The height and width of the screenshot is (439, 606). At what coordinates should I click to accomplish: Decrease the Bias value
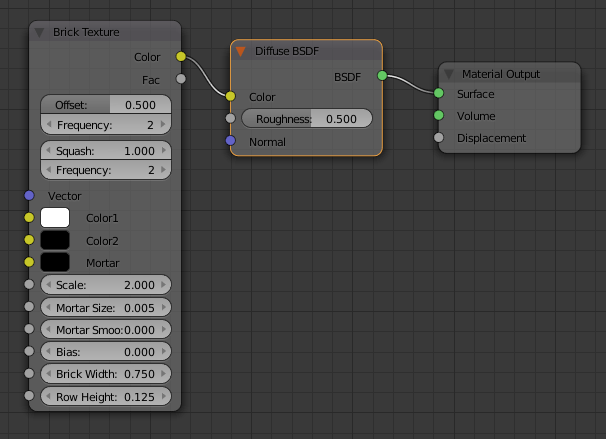pos(49,351)
